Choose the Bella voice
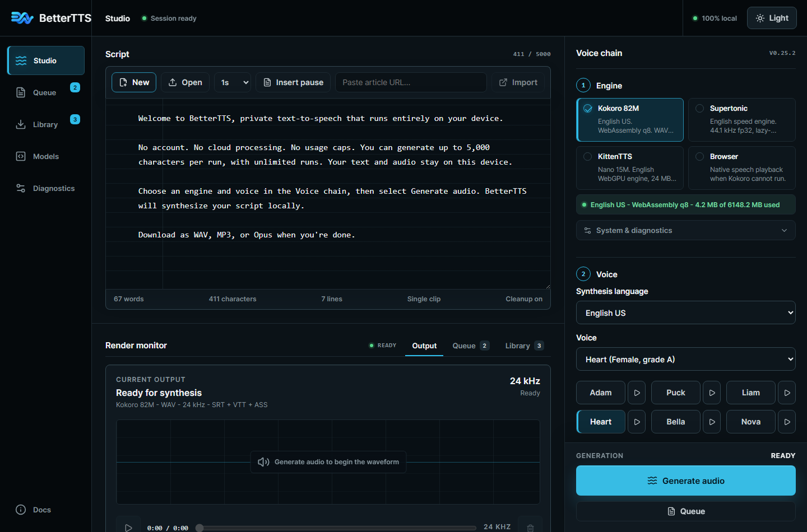 point(676,422)
